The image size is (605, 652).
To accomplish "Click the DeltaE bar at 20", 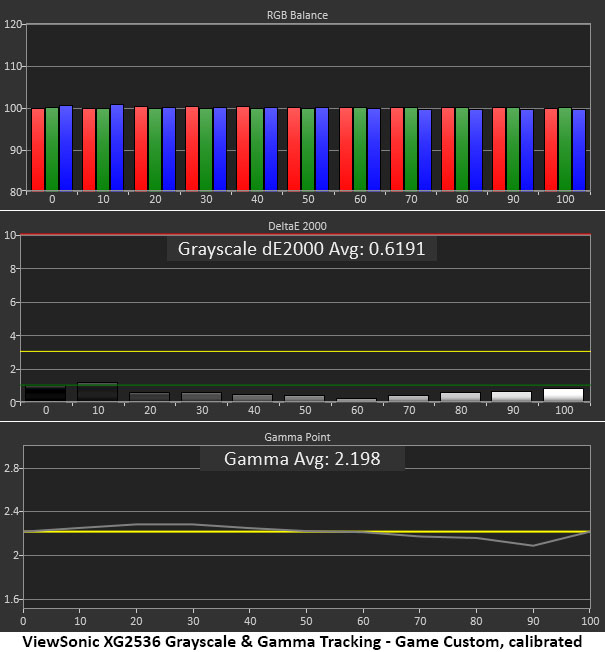I will (x=150, y=397).
